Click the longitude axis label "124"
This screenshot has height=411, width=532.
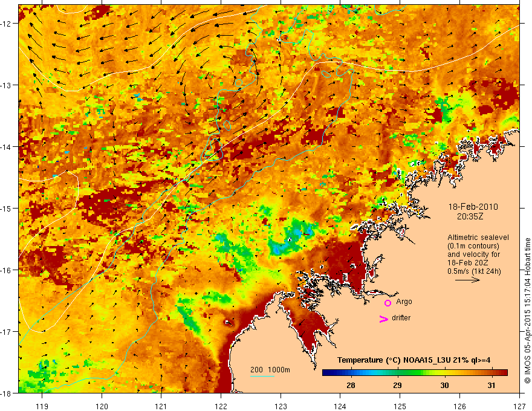tap(340, 406)
